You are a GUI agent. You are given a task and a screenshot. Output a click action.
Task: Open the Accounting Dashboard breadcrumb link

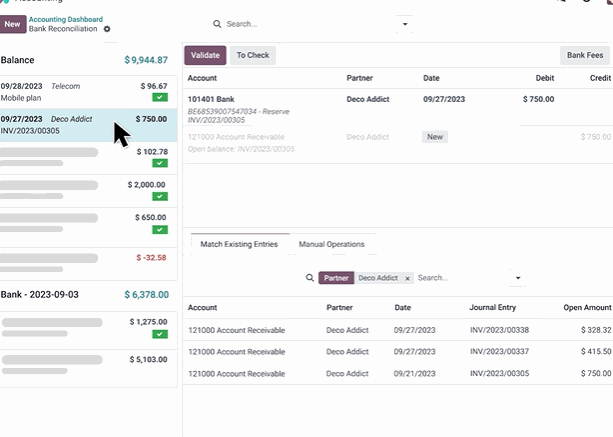(x=66, y=19)
